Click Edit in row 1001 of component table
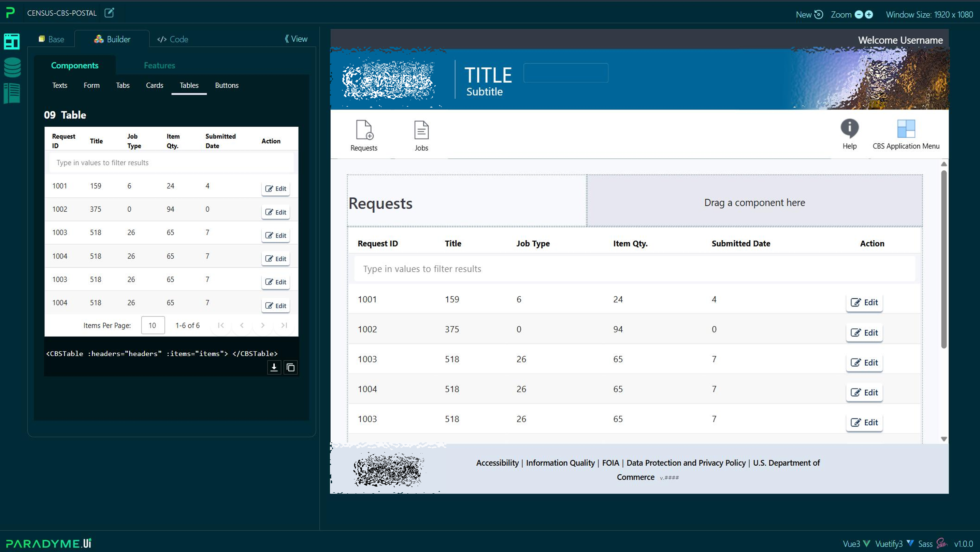Viewport: 980px width, 552px height. click(x=275, y=188)
